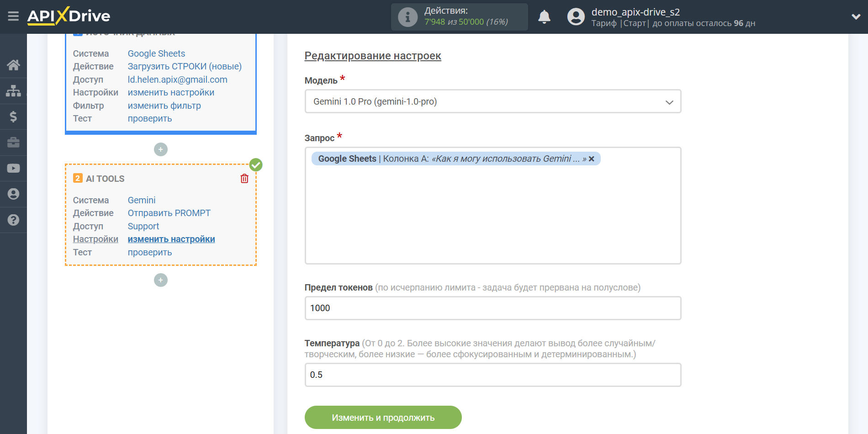This screenshot has width=868, height=434.
Task: Open briefcase icon in sidebar
Action: click(13, 143)
